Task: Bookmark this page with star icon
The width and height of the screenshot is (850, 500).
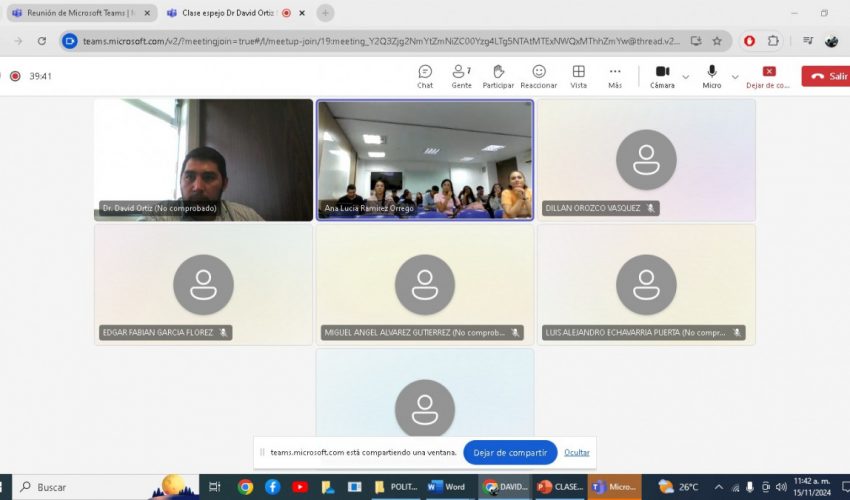Action: [x=717, y=41]
